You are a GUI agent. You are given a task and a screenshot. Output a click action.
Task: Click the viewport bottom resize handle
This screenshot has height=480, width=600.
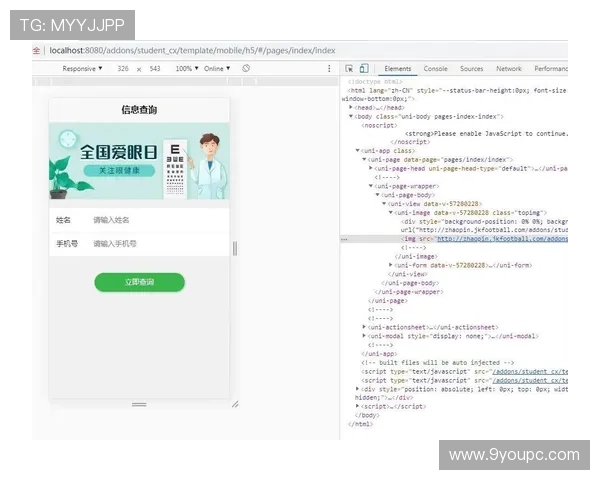click(x=139, y=404)
